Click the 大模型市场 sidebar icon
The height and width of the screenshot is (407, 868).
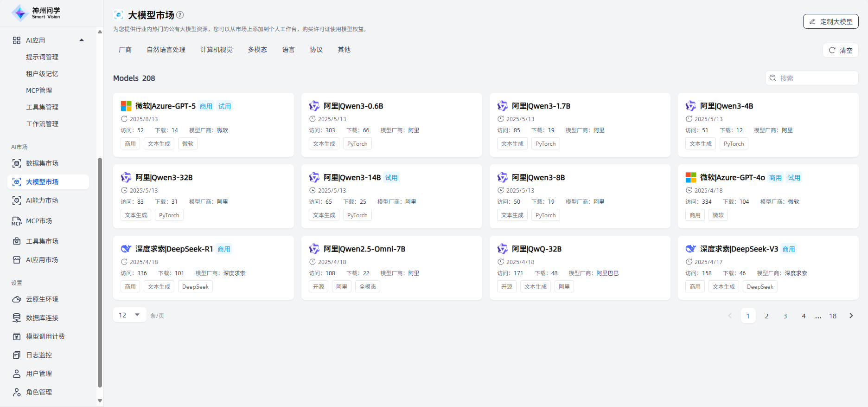17,182
